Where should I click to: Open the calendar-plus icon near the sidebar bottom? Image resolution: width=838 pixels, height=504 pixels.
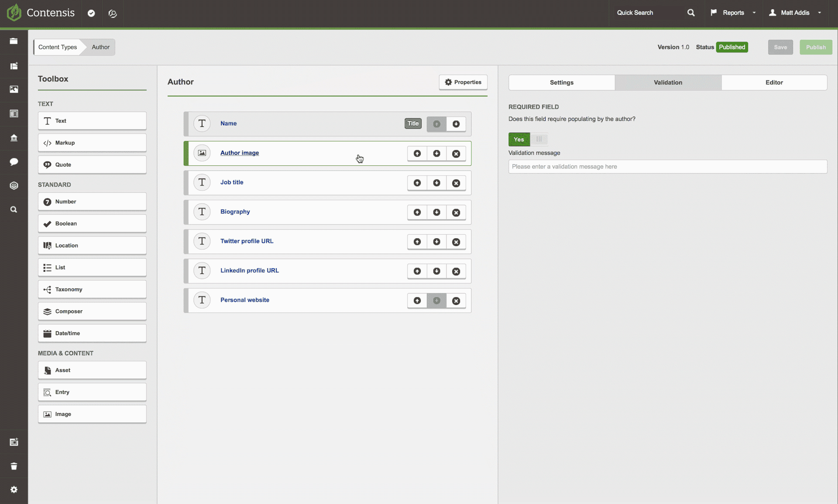pos(14,442)
